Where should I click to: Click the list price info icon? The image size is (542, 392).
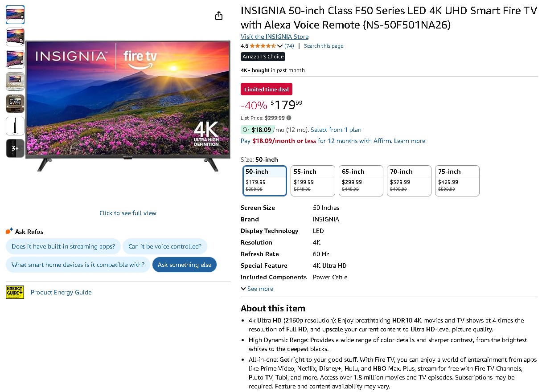pos(289,118)
